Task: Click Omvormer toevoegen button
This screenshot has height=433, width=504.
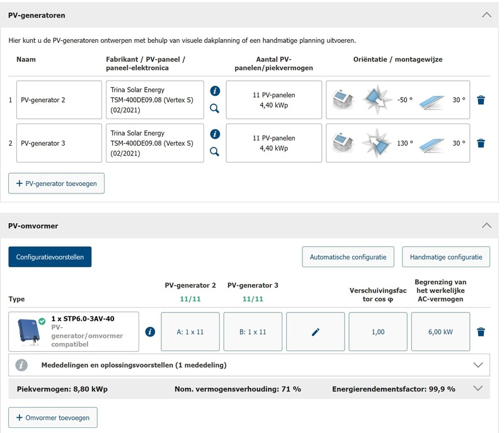Action: coord(53,417)
